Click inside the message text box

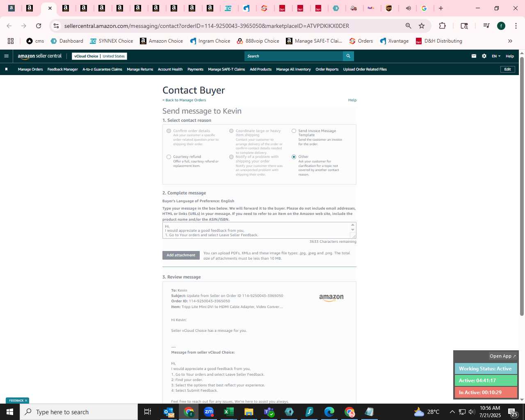(x=256, y=230)
